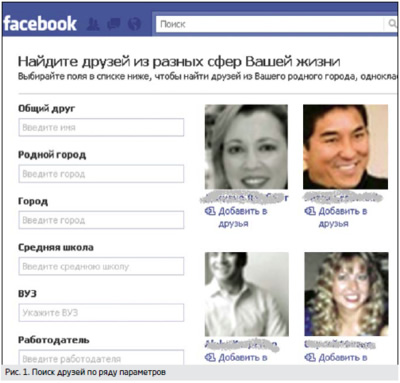Click add-friend icon under top-left photo
The width and height of the screenshot is (400, 383).
pyautogui.click(x=210, y=211)
